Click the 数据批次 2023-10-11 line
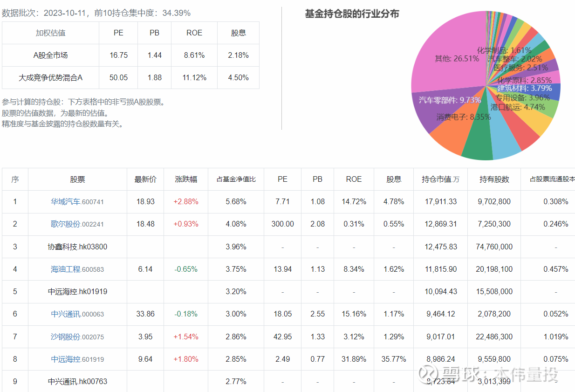Image resolution: width=575 pixels, height=392 pixels. point(96,13)
